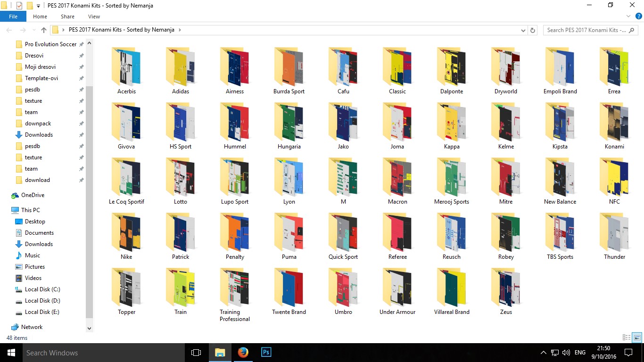
Task: Open the Thunder folder
Action: point(614,236)
